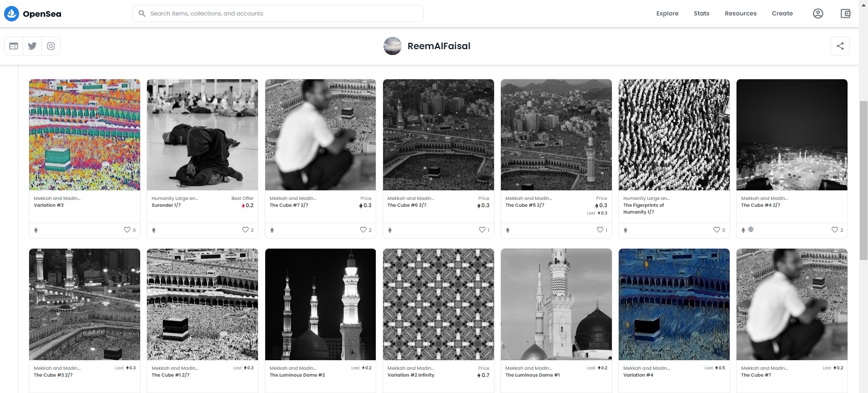Click the page vertical scrollbar
Screen dimensions: 868x393
[x=863, y=182]
